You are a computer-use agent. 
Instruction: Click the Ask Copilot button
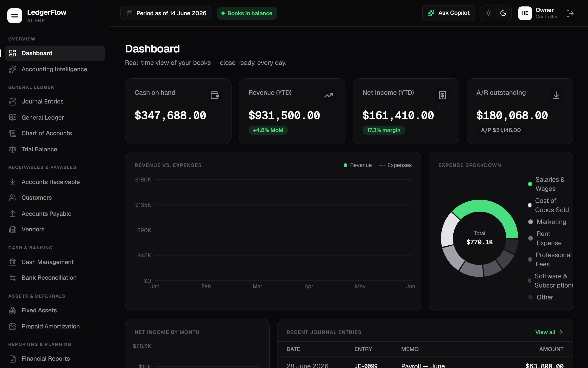(x=448, y=13)
